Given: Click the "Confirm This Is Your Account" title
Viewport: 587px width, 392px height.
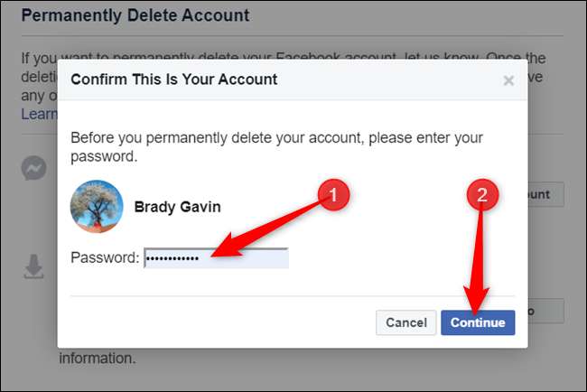Looking at the screenshot, I should (174, 79).
